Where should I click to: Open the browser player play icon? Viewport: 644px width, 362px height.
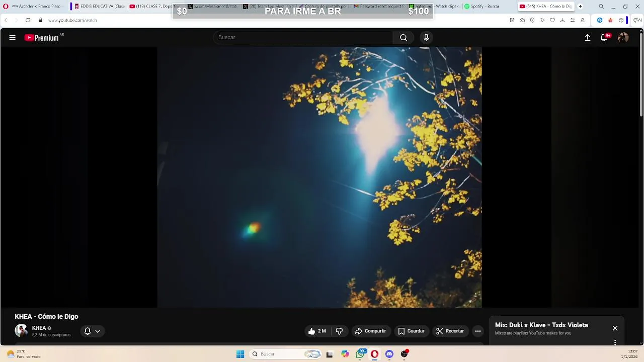pos(542,20)
